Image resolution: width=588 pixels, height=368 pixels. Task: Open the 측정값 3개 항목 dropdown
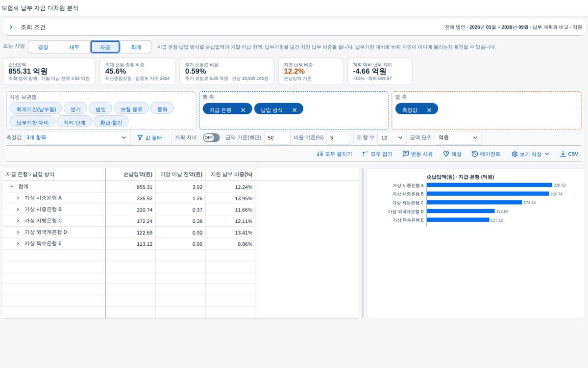pyautogui.click(x=77, y=138)
